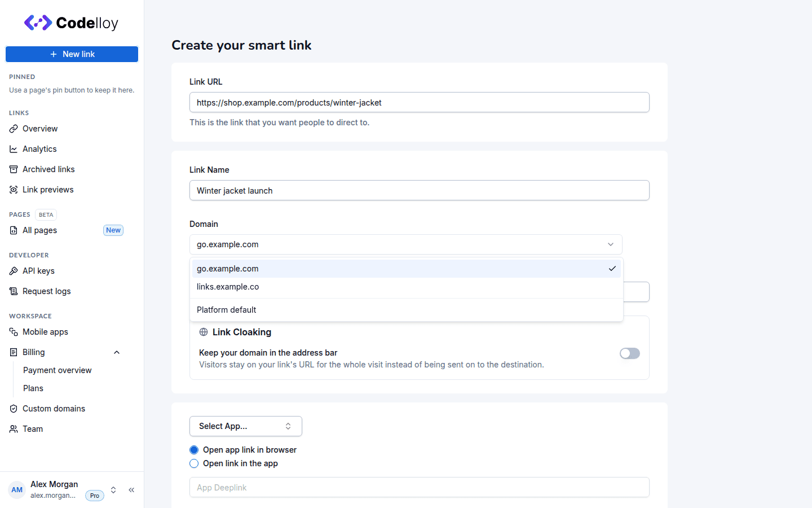Click the Mobile apps icon
The height and width of the screenshot is (508, 812).
click(14, 332)
